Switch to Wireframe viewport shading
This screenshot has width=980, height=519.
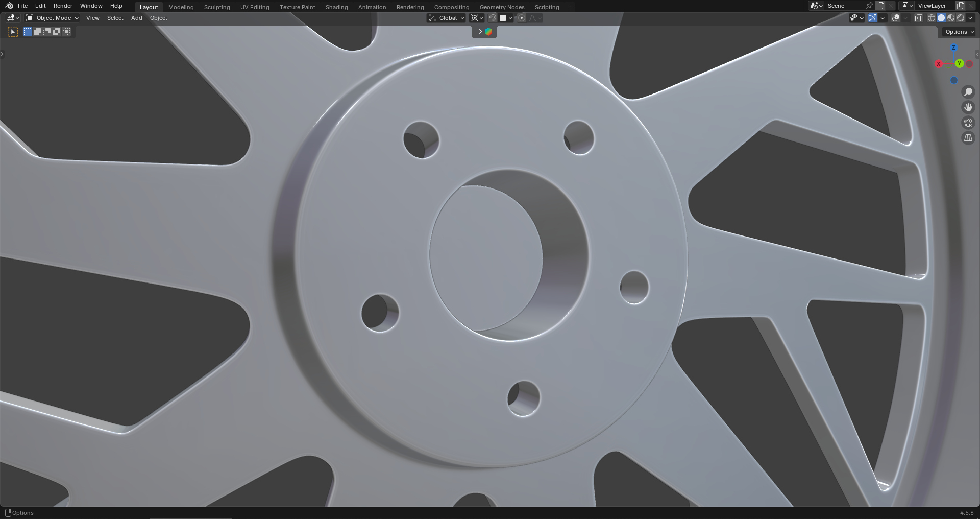click(932, 18)
